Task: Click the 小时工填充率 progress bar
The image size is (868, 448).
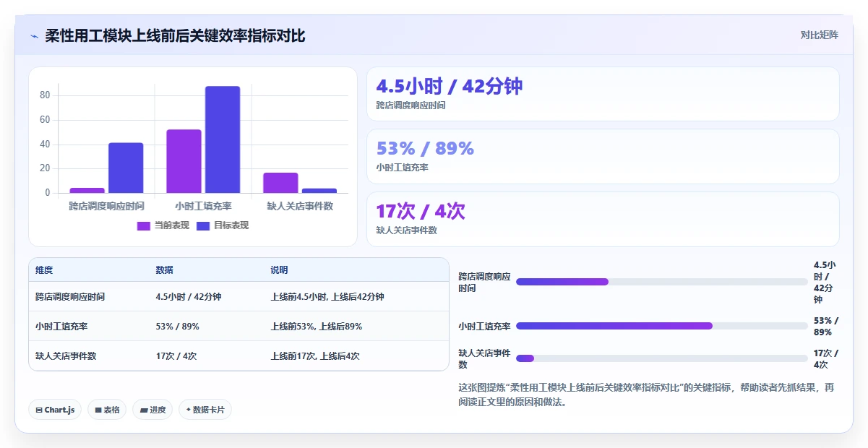Action: click(661, 326)
